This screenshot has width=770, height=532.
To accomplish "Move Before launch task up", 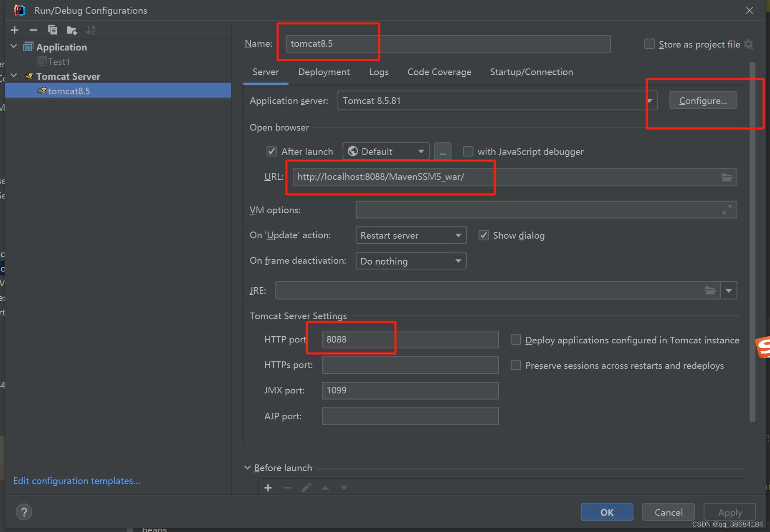I will pyautogui.click(x=325, y=488).
